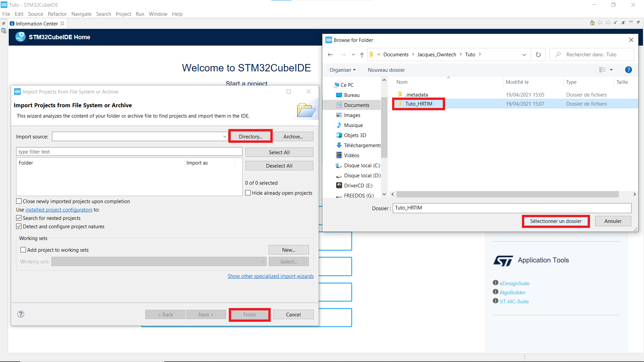The width and height of the screenshot is (644, 362).
Task: Check Add project to working sets
Action: tap(23, 250)
